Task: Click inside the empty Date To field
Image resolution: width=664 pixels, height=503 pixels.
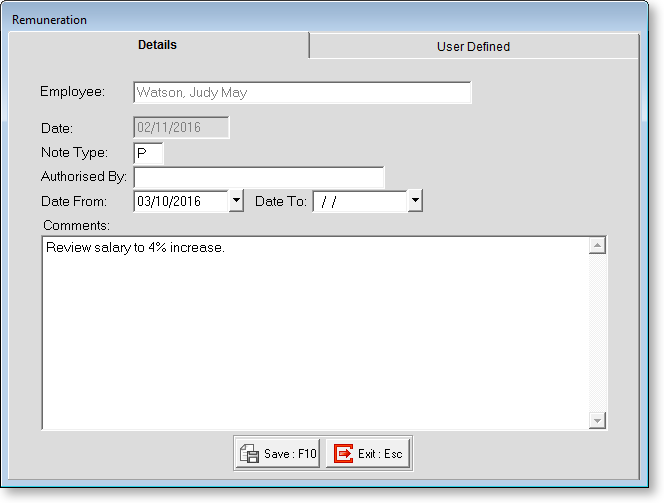Action: (x=359, y=202)
